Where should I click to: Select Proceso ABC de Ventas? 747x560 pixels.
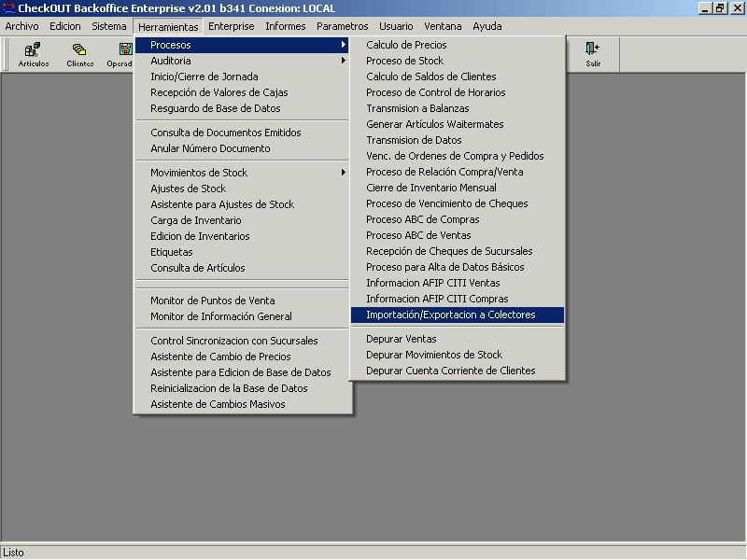click(x=458, y=235)
